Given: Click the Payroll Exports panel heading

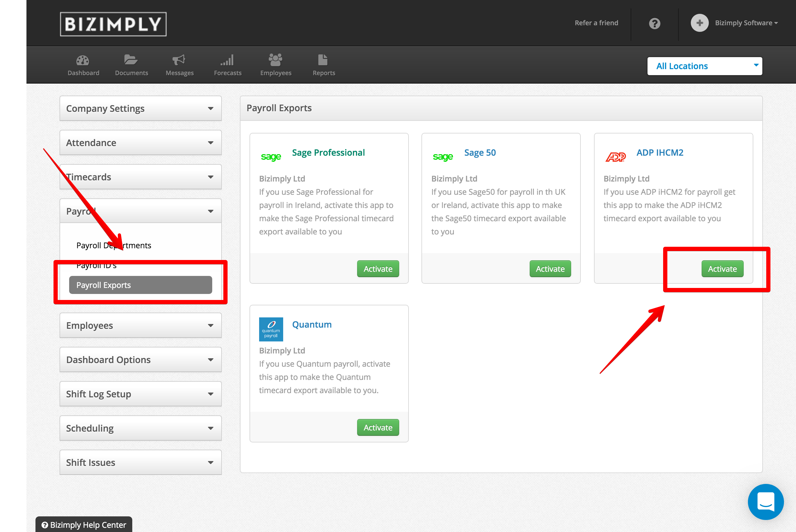Looking at the screenshot, I should pyautogui.click(x=279, y=108).
